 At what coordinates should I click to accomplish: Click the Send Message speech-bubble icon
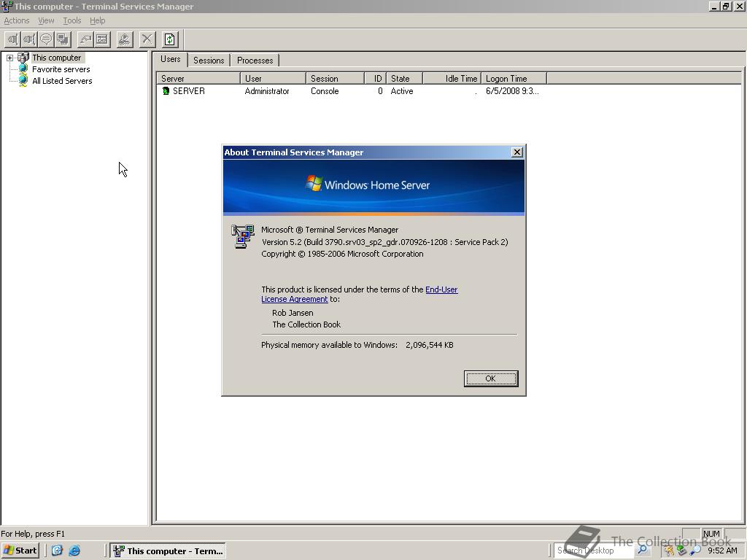pyautogui.click(x=46, y=39)
